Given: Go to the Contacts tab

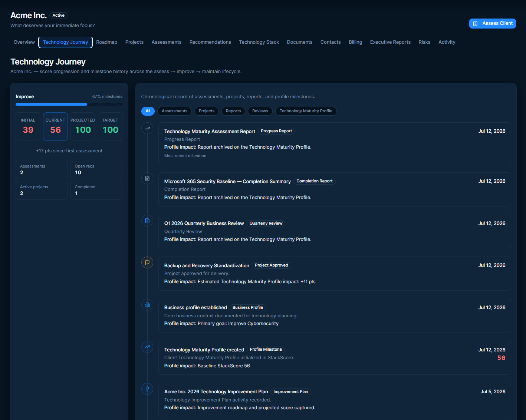Looking at the screenshot, I should click(x=331, y=42).
